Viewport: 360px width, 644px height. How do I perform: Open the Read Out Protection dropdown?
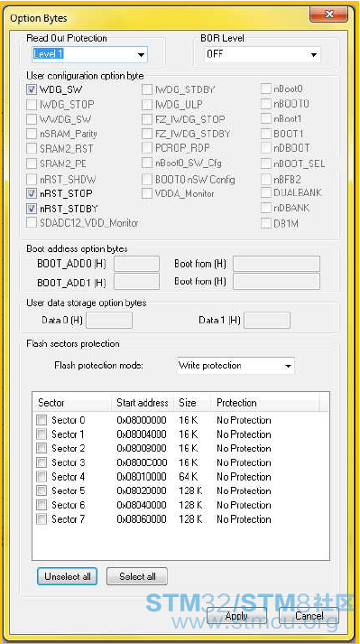tap(89, 54)
